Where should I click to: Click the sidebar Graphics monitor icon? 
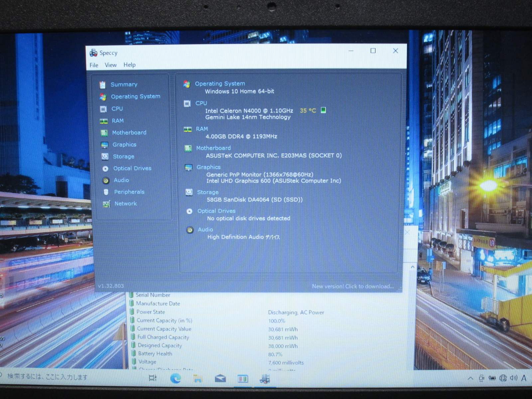point(104,145)
